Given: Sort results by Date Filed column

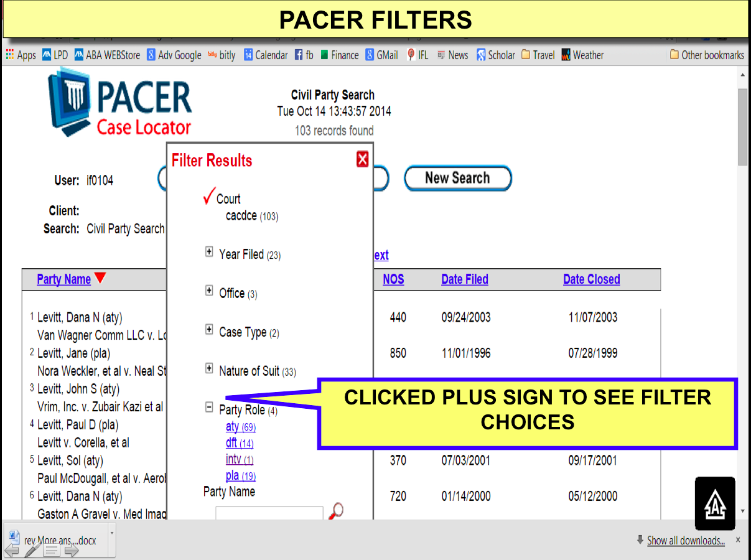Looking at the screenshot, I should coord(465,279).
